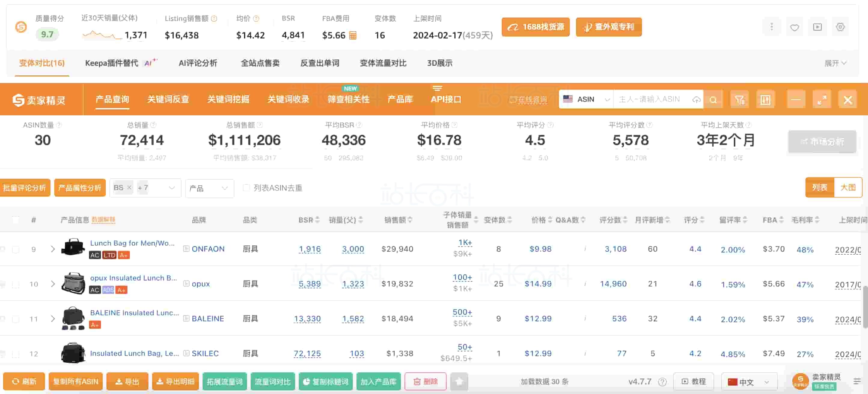Click the Q&A info icon in ONFAON row
This screenshot has width=868, height=394.
[585, 249]
